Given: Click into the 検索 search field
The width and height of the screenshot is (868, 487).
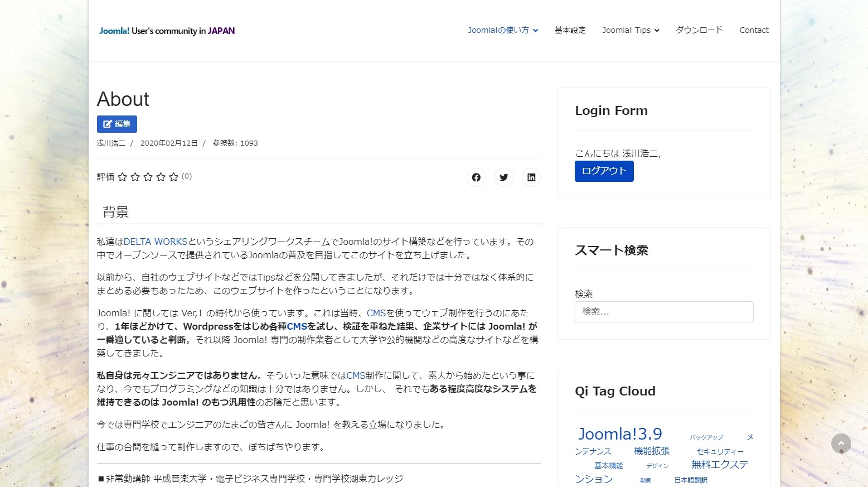Looking at the screenshot, I should 663,312.
